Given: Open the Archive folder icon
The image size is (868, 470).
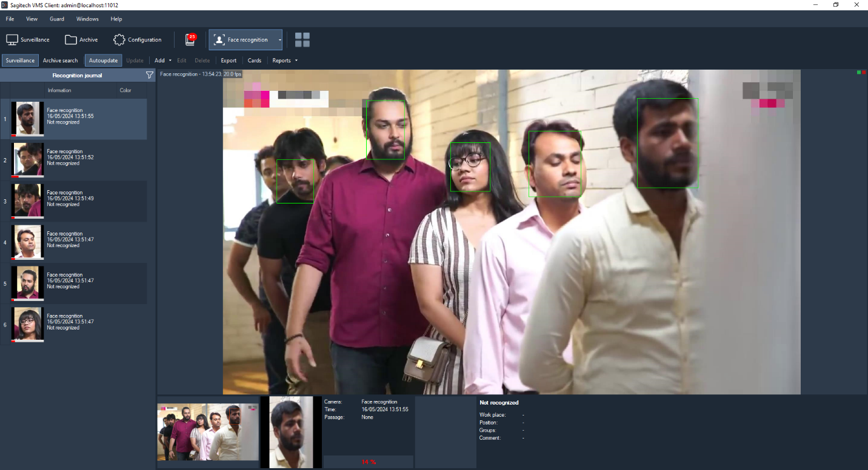Looking at the screenshot, I should [71, 40].
